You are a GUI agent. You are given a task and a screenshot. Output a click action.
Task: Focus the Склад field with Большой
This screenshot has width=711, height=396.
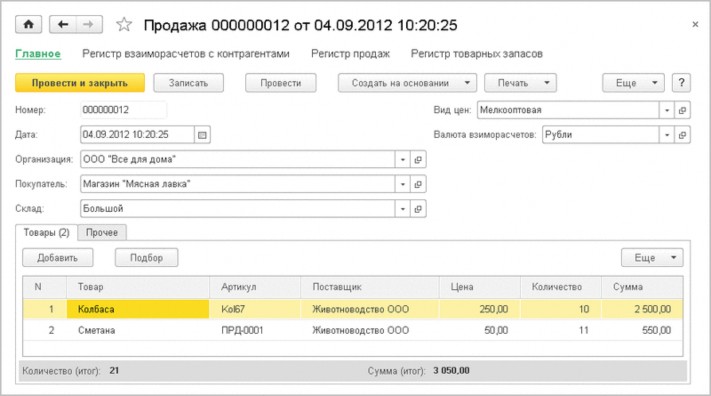pos(238,209)
